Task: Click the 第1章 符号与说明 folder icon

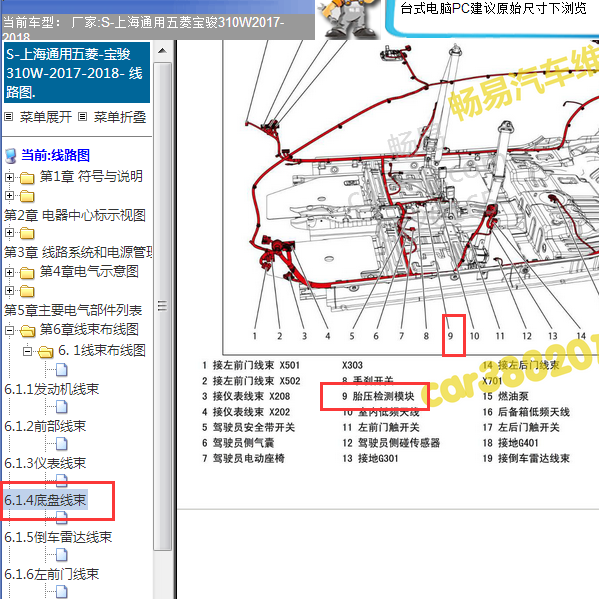Action: coord(27,178)
